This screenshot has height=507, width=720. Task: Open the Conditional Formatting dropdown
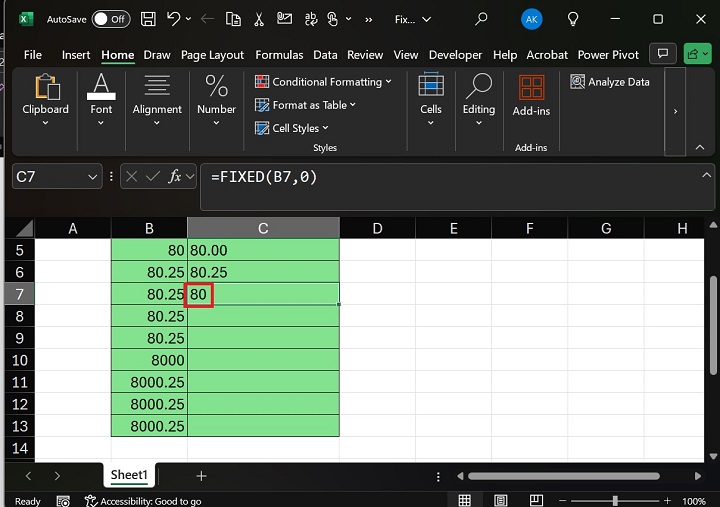(x=323, y=82)
